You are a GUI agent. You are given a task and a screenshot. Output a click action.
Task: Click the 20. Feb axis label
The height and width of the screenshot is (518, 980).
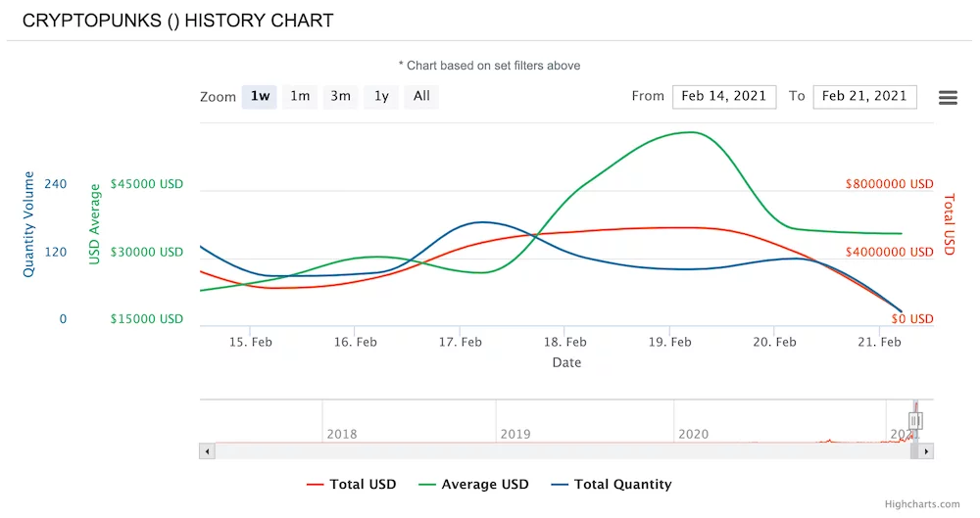click(774, 343)
